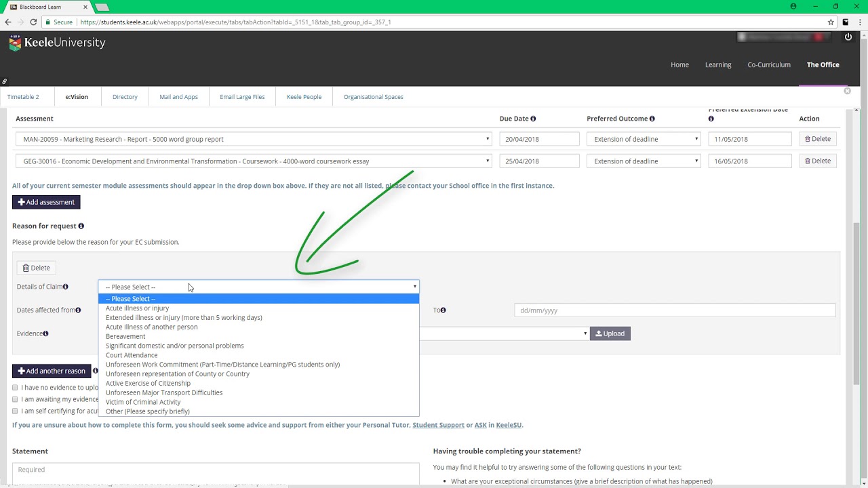
Task: Click the Statement text area
Action: 216,473
